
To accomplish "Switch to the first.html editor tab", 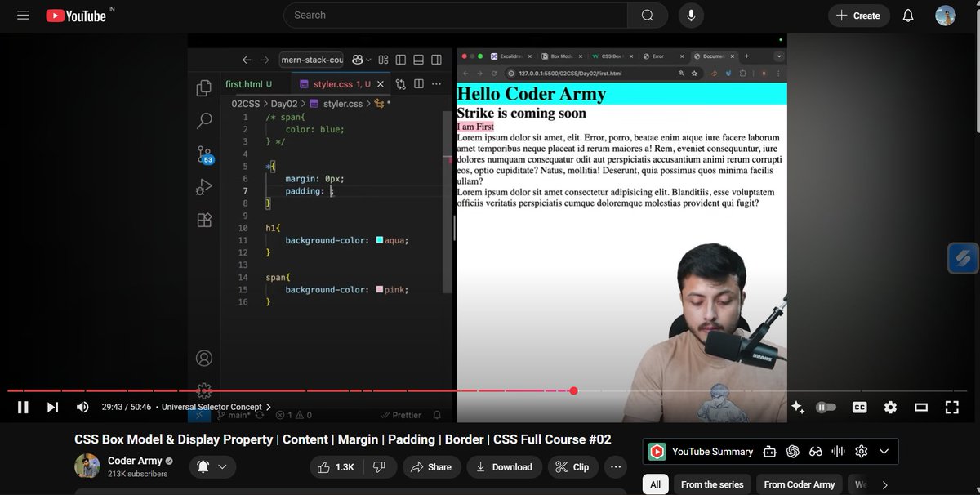I will 245,83.
